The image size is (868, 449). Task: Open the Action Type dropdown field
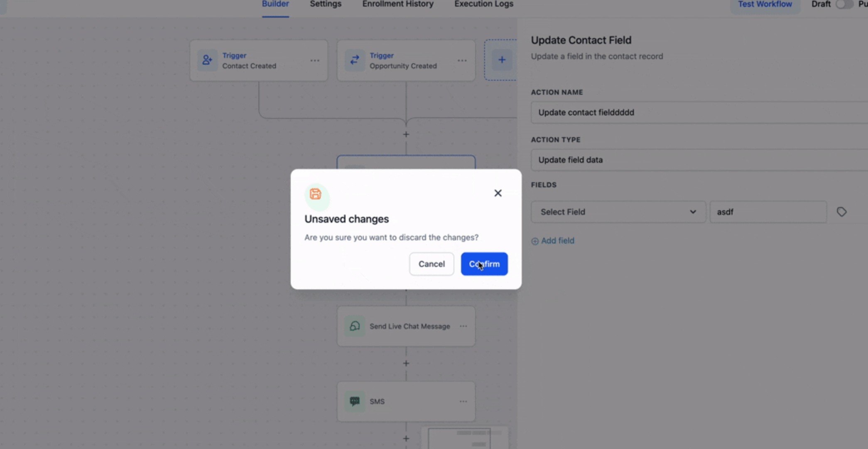(x=698, y=160)
